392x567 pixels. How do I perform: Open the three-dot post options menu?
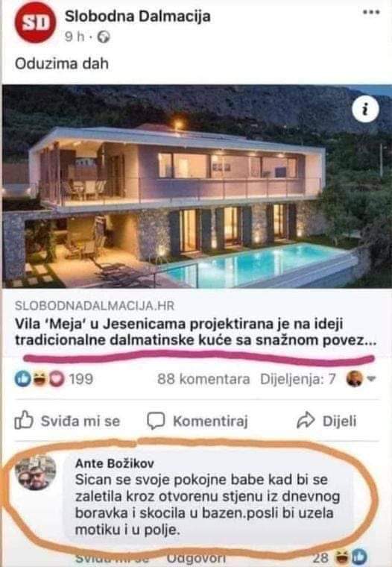pos(371,12)
